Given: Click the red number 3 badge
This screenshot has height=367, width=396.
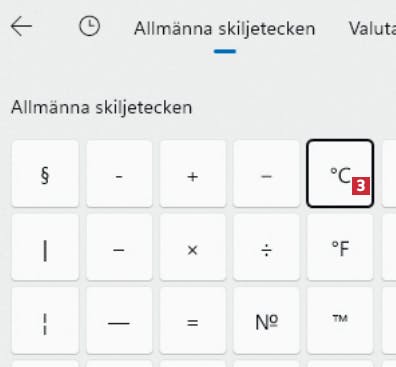Looking at the screenshot, I should 361,186.
